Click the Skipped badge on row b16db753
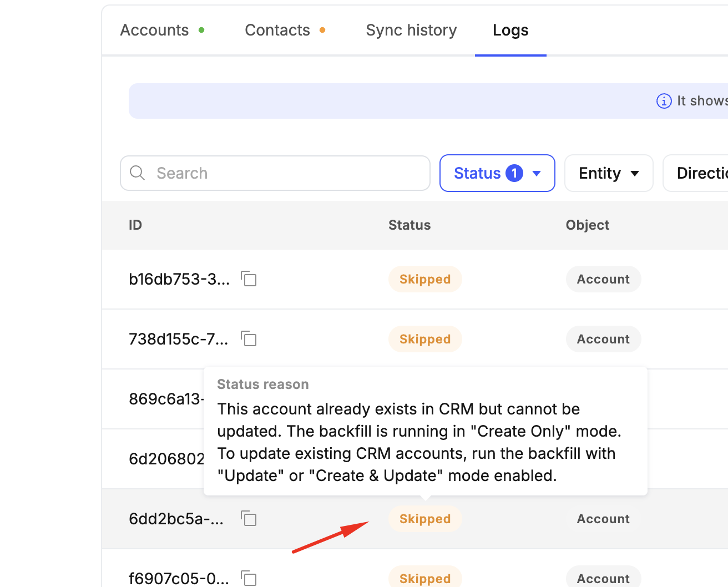 click(425, 279)
